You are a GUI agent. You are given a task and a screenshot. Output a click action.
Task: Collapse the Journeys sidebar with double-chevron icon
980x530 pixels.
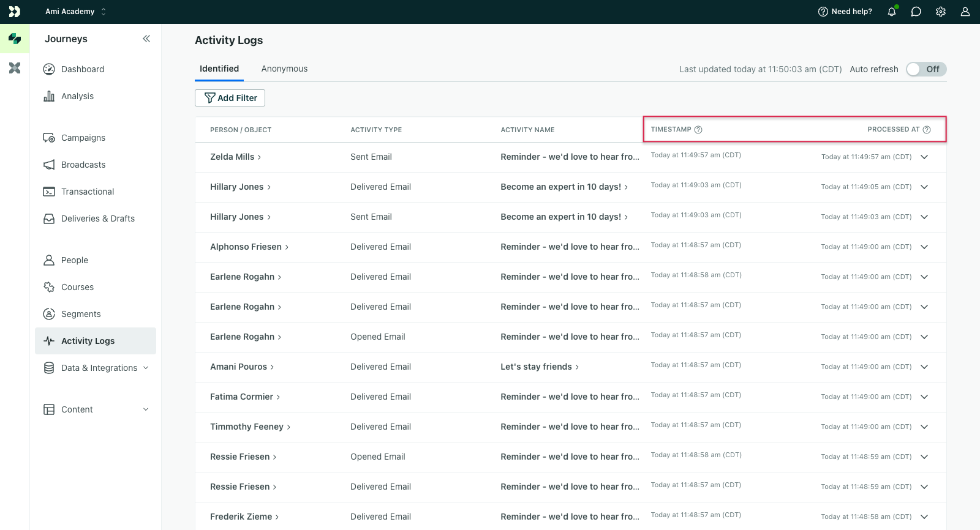click(146, 39)
